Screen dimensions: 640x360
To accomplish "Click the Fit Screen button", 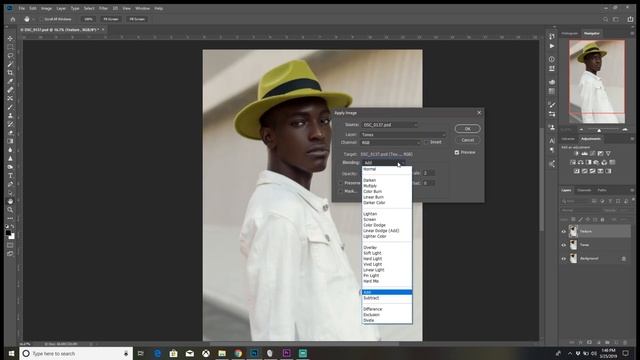I will coord(111,19).
